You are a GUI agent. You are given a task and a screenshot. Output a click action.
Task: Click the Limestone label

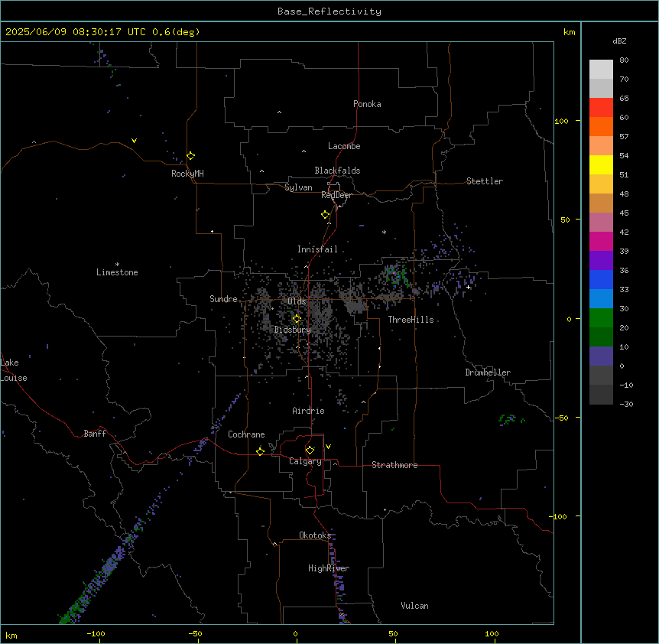point(117,272)
